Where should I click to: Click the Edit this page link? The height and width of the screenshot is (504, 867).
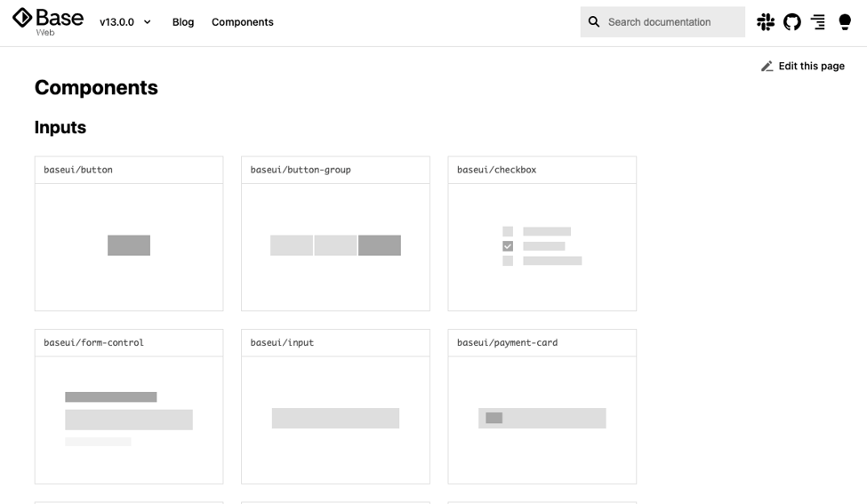pos(811,66)
